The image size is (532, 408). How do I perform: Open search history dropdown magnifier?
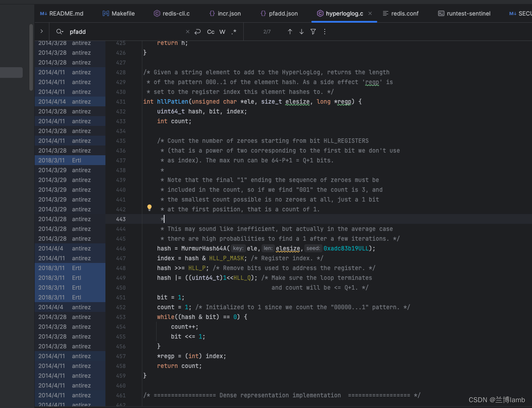coord(60,32)
